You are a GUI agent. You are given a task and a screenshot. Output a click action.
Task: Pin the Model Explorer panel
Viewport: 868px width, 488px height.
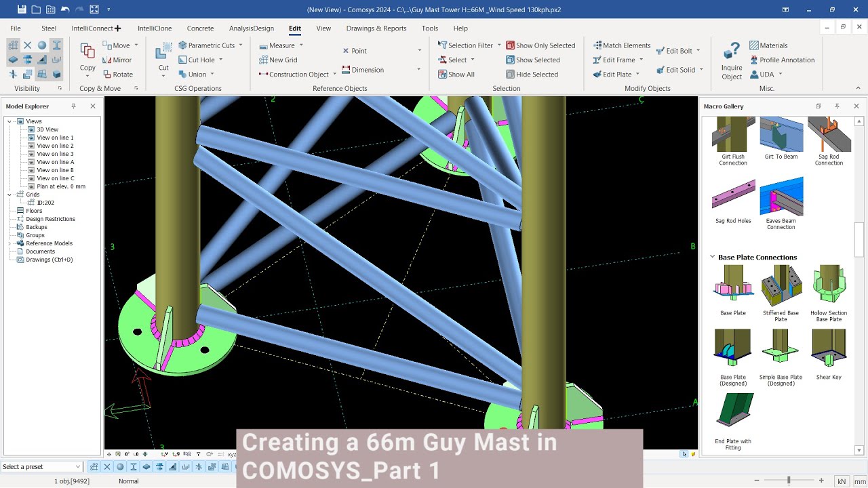coord(74,106)
